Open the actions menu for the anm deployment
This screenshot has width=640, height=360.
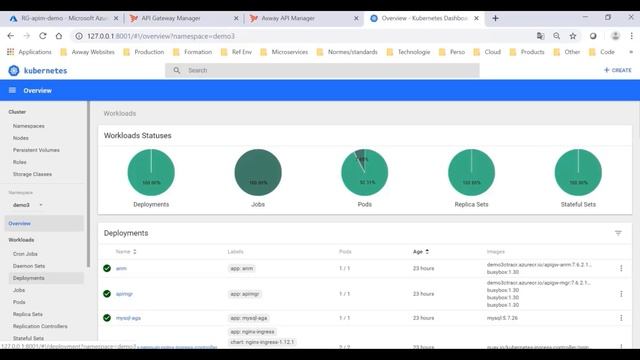tap(621, 268)
